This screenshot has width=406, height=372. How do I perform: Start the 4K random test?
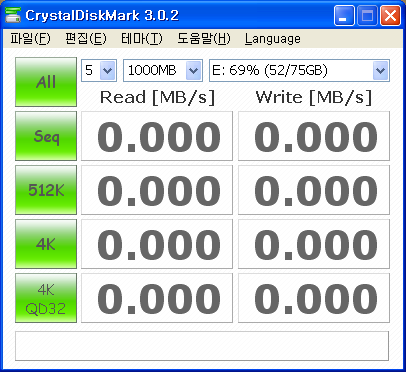(x=46, y=244)
